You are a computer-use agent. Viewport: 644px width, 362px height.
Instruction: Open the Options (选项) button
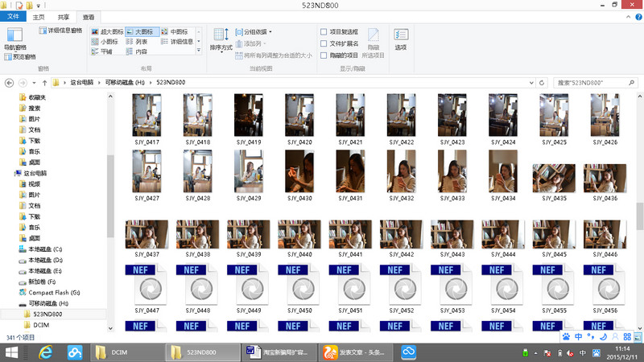tap(400, 39)
